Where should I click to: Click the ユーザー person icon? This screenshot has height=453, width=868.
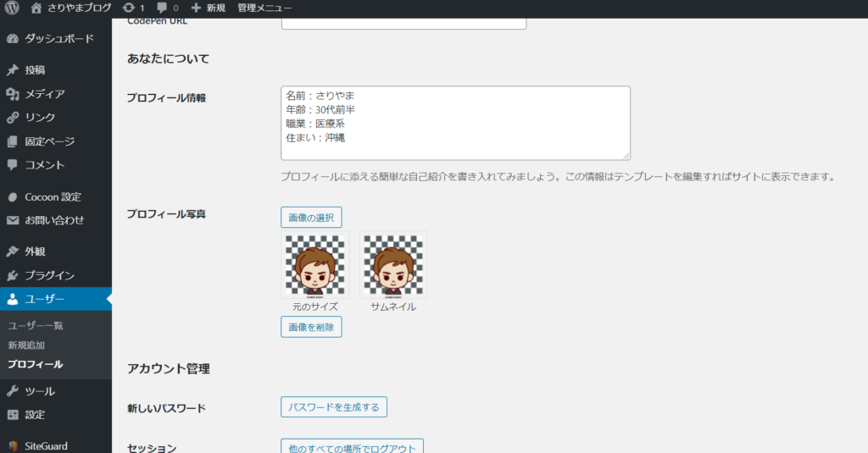tap(12, 299)
